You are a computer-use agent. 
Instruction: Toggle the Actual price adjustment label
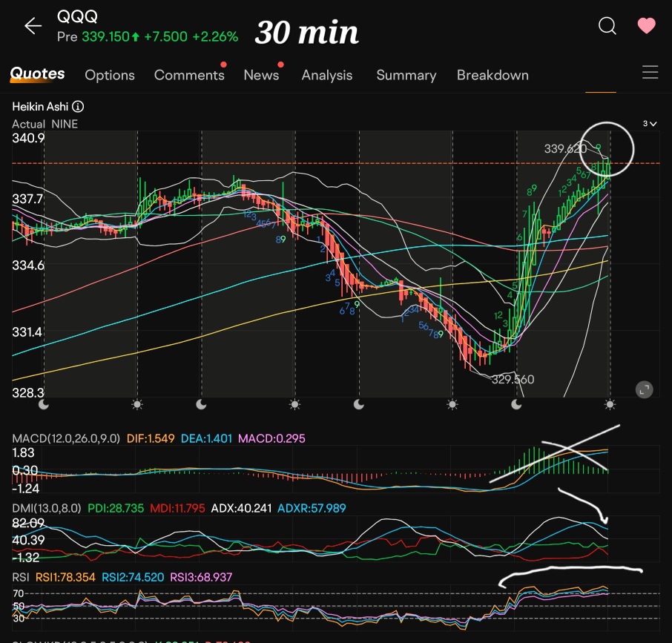coord(28,124)
